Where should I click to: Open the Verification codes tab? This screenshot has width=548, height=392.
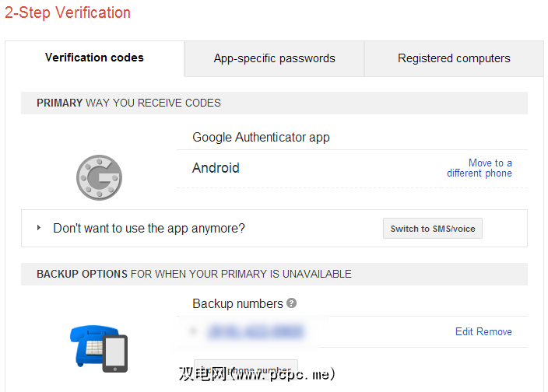[x=94, y=58]
